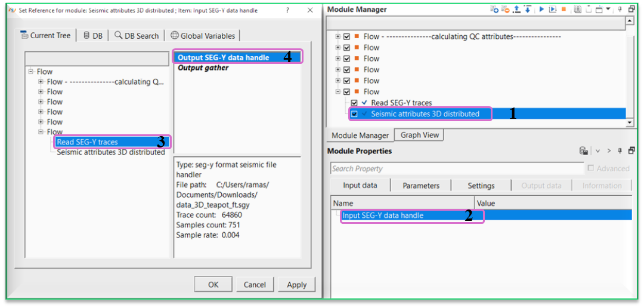Uncheck Read SEG-Y traces module checkbox
Viewport: 644px width, 308px height.
coord(354,103)
